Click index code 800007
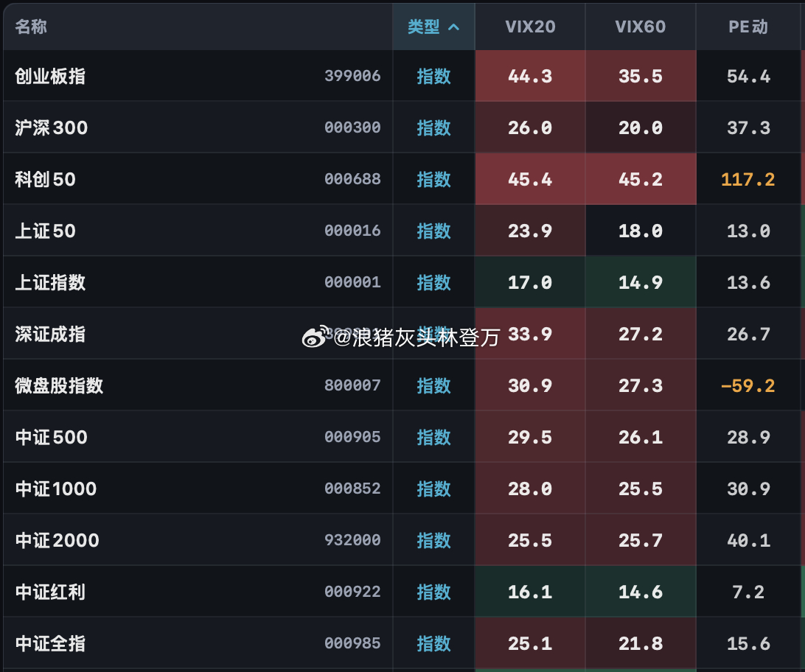 point(352,385)
